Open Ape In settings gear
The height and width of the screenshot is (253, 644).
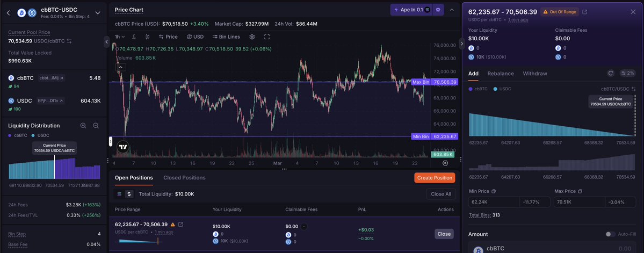coord(438,10)
